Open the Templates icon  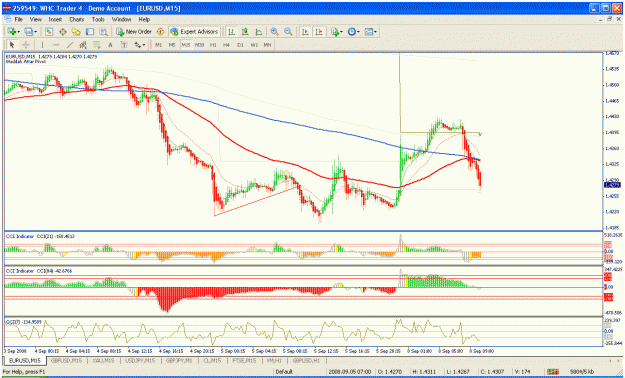(368, 32)
